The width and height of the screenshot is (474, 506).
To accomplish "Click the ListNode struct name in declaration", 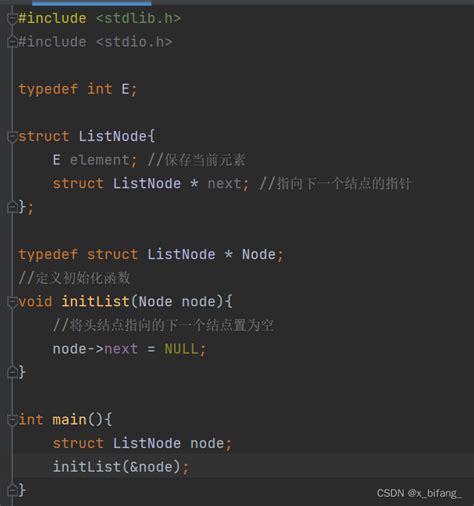I will coord(112,137).
